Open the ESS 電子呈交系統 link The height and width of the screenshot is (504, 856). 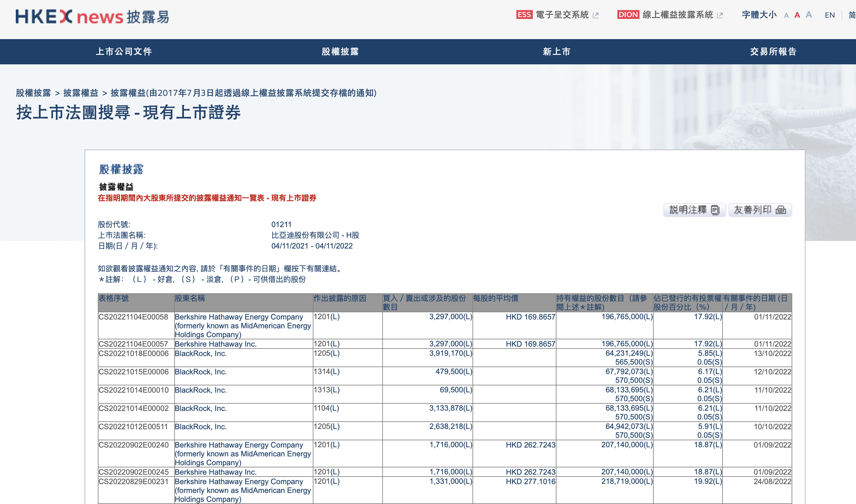(552, 15)
